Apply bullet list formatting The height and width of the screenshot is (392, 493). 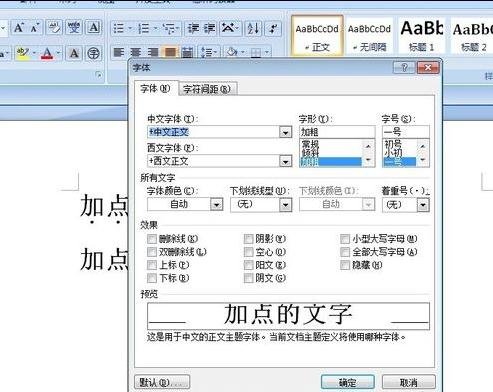119,29
